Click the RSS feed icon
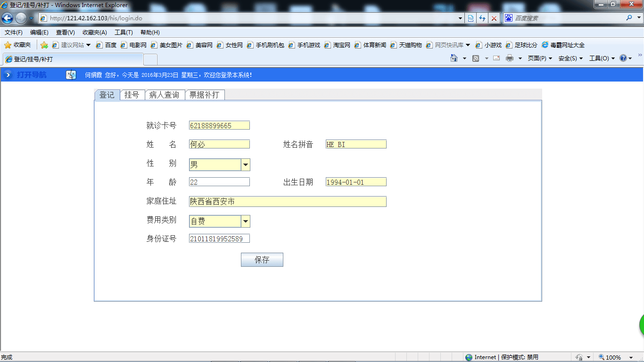The width and height of the screenshot is (644, 362). click(x=476, y=58)
